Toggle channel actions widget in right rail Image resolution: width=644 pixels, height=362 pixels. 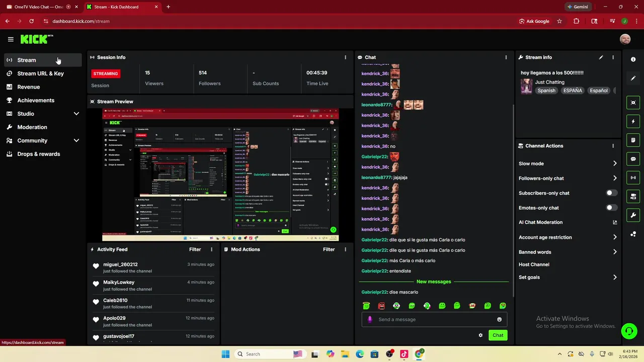(633, 197)
